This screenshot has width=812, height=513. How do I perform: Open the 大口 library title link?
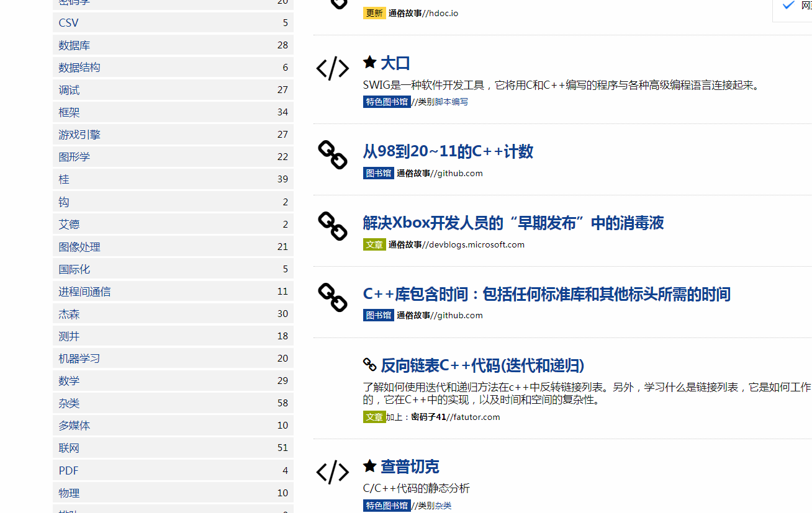tap(395, 63)
